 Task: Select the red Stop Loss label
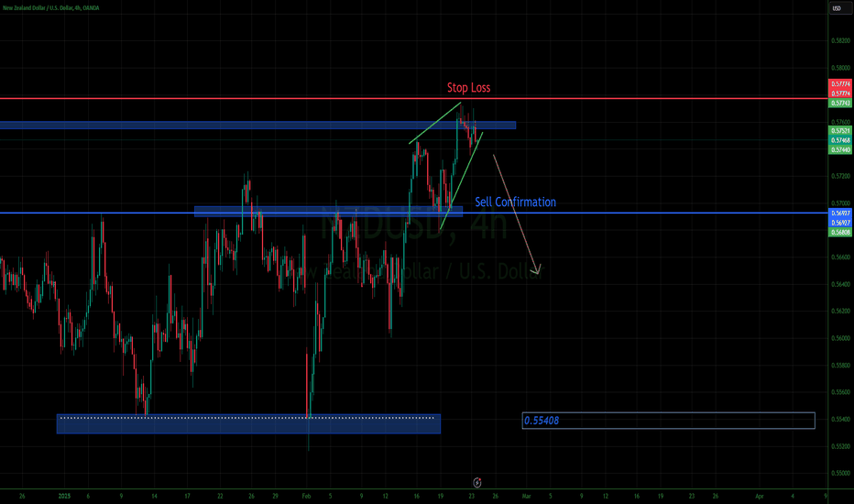click(468, 88)
